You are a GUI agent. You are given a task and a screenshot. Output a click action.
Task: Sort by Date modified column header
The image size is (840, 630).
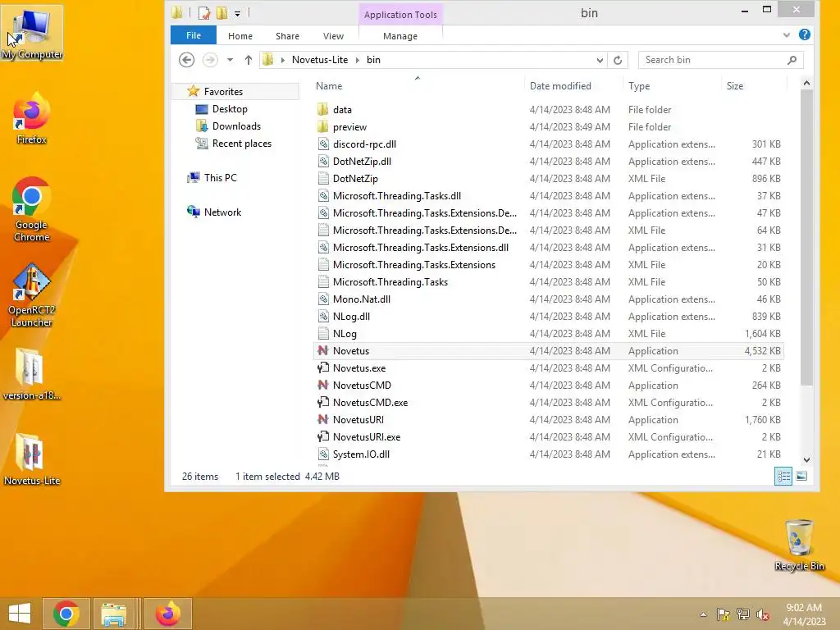pos(560,85)
